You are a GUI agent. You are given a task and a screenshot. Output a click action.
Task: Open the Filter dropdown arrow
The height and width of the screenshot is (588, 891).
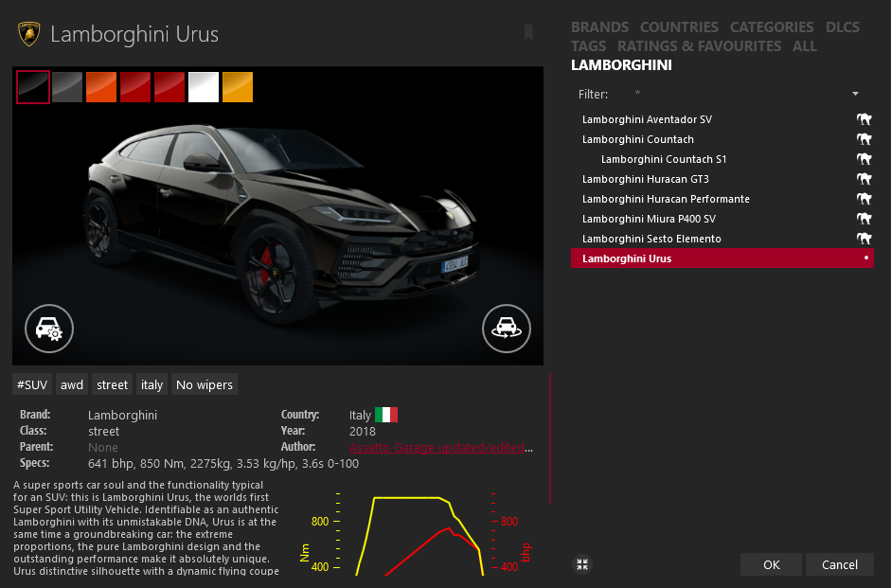[855, 94]
